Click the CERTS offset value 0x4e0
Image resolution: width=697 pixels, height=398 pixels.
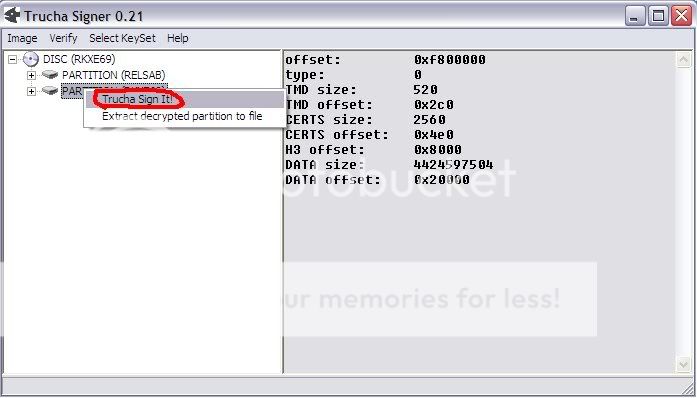point(433,135)
